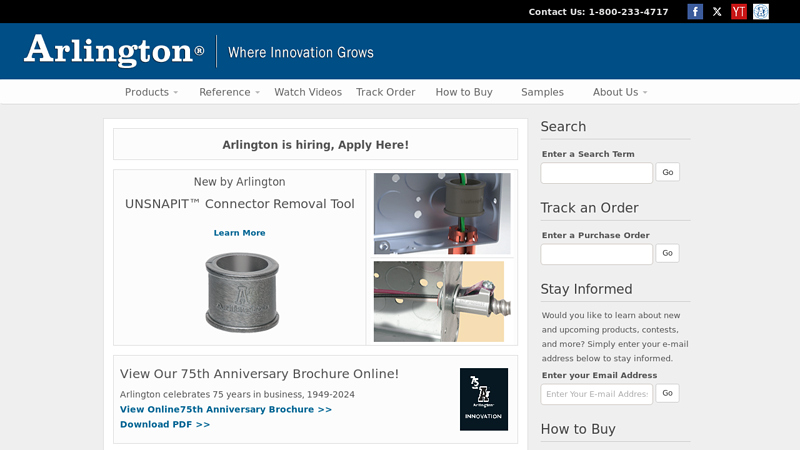The height and width of the screenshot is (450, 800).
Task: Open the X (Twitter) social icon
Action: pos(717,11)
